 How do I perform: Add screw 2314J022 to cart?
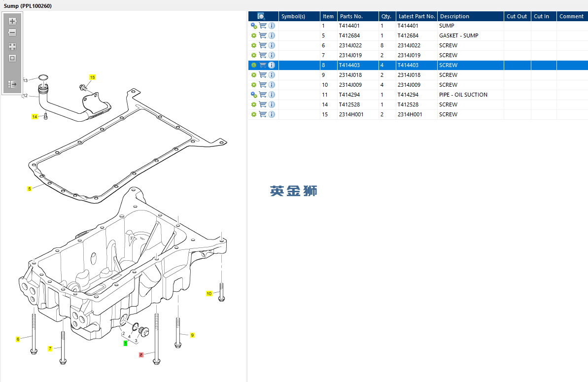click(x=263, y=45)
